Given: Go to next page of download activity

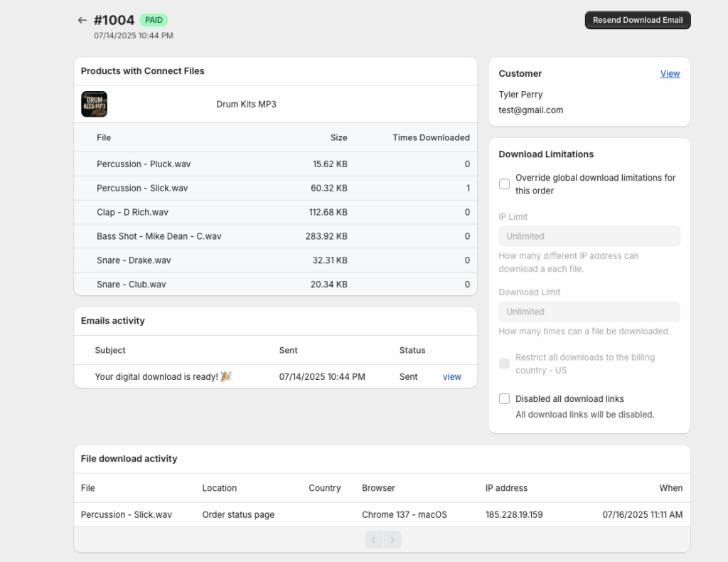Looking at the screenshot, I should point(392,540).
